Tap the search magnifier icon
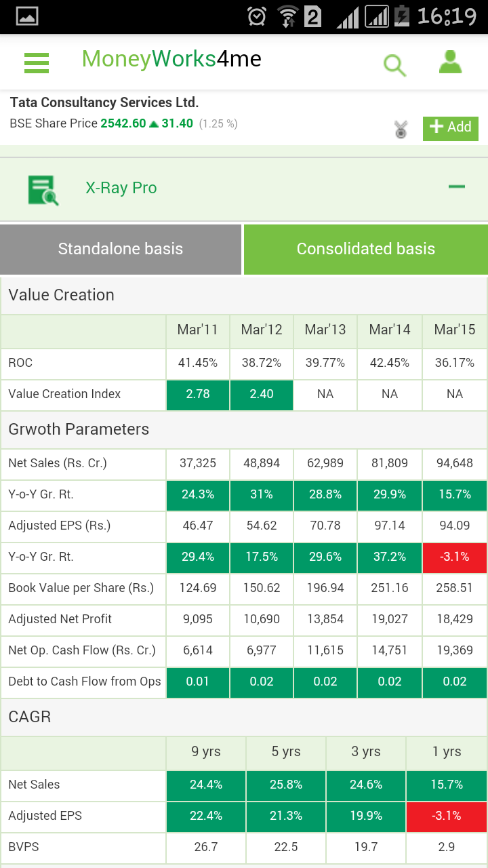488x868 pixels. click(394, 65)
